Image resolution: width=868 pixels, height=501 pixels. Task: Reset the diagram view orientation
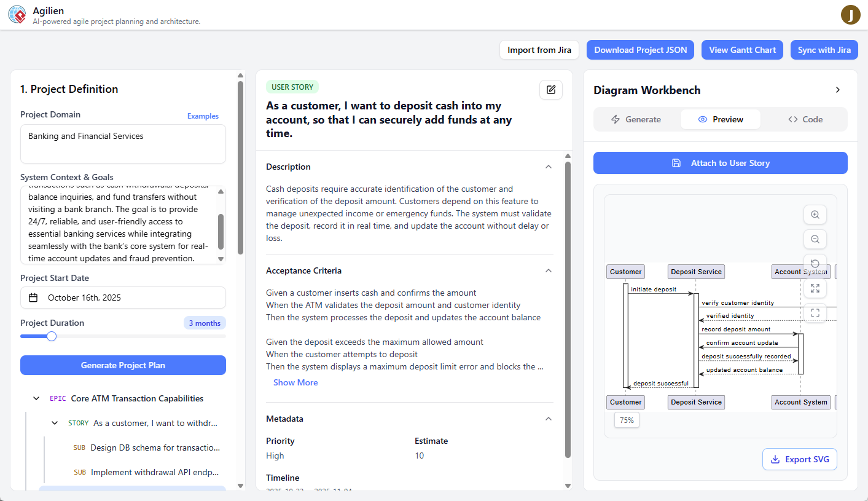coord(815,264)
